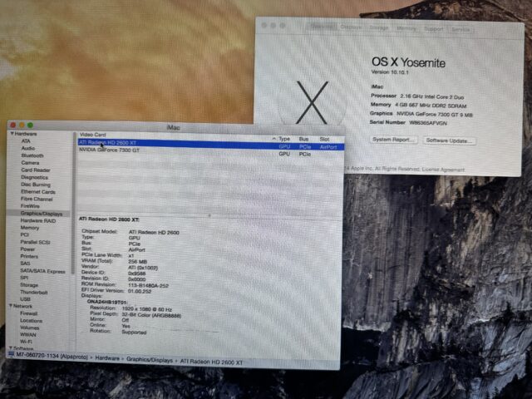Select the NVIDIA GeForce 7300 GT row
This screenshot has width=532, height=399.
211,152
